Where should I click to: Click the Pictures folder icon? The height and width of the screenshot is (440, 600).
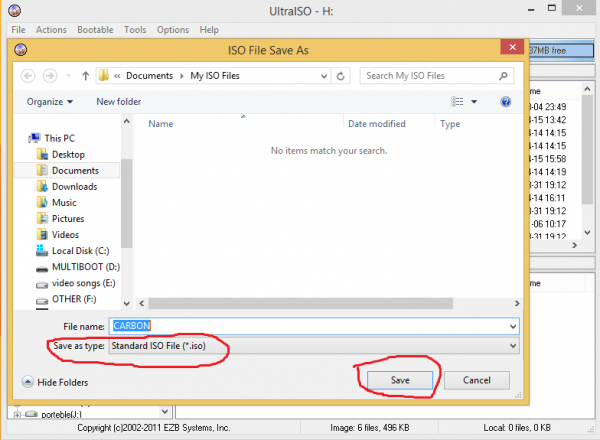42,218
